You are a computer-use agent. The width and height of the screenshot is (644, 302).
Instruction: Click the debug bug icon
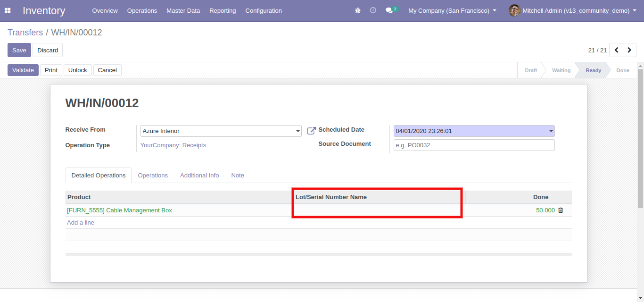point(357,10)
